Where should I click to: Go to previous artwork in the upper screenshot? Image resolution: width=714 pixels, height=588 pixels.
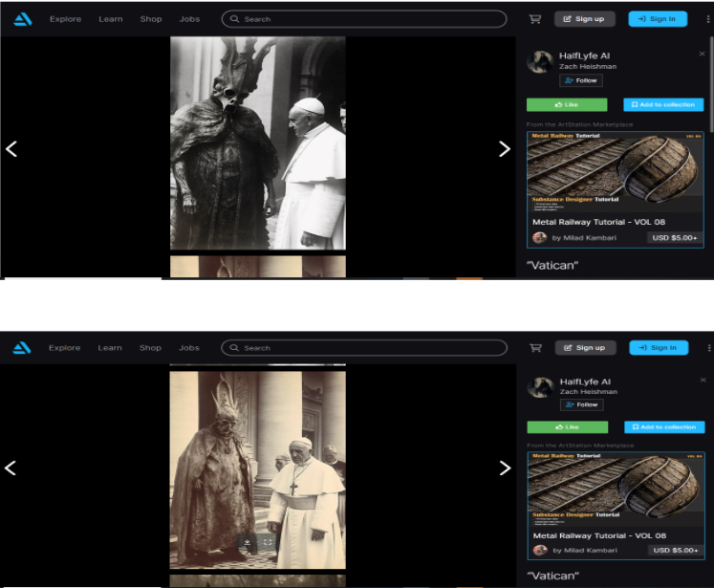11,149
